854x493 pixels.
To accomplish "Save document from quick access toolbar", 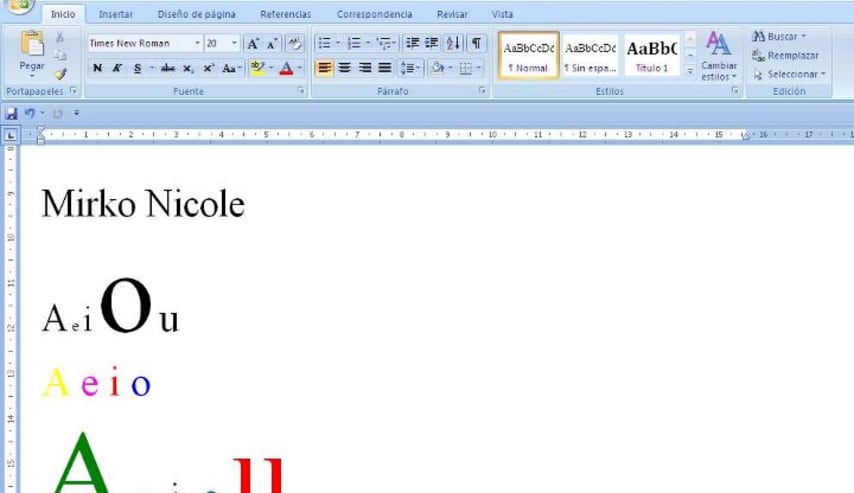I will [x=12, y=113].
